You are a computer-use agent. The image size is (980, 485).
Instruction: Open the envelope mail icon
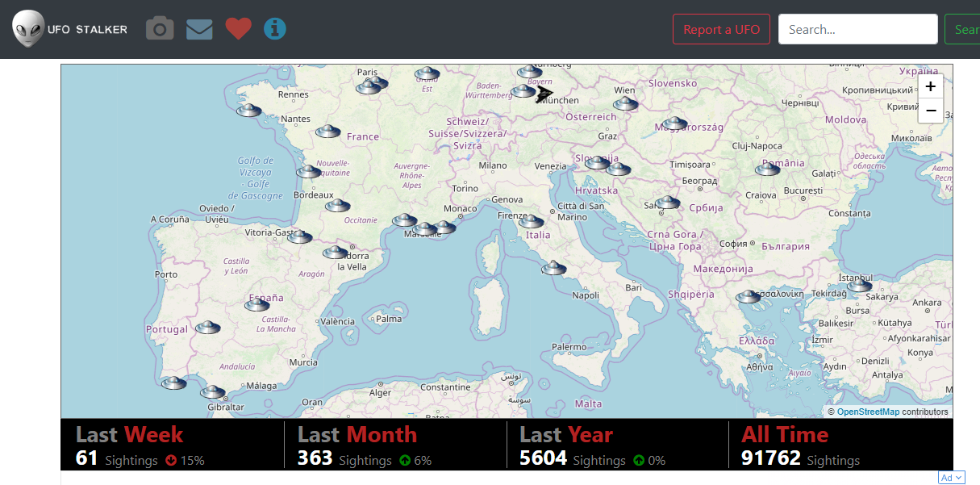pyautogui.click(x=199, y=29)
